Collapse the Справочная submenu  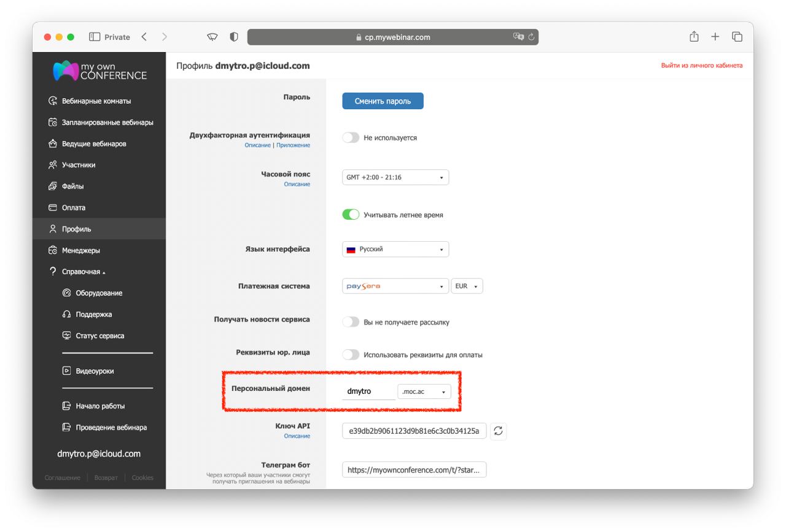84,272
